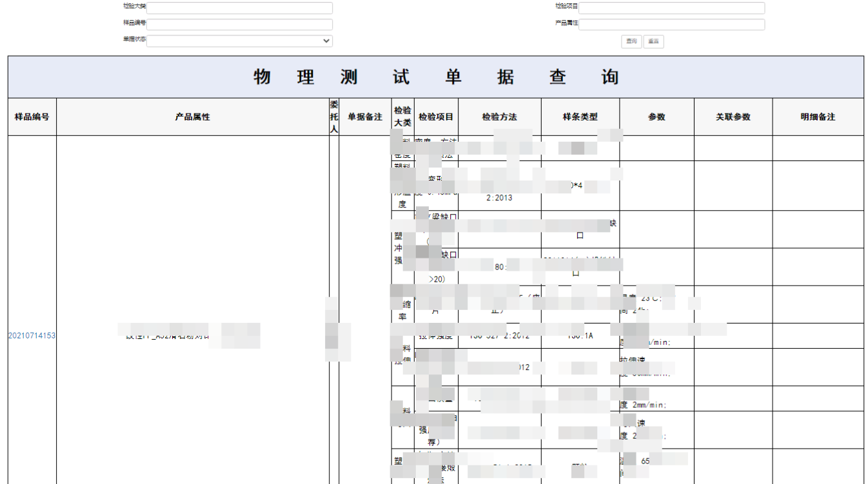
Task: Click the 样品编号 input field
Action: (240, 24)
